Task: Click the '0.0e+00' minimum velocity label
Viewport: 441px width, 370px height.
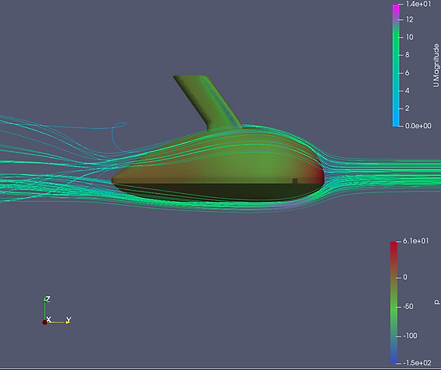Action: [418, 126]
